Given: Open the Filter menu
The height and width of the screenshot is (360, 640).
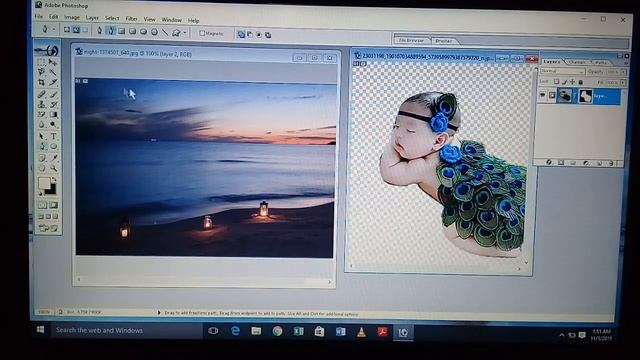Looking at the screenshot, I should pos(131,18).
